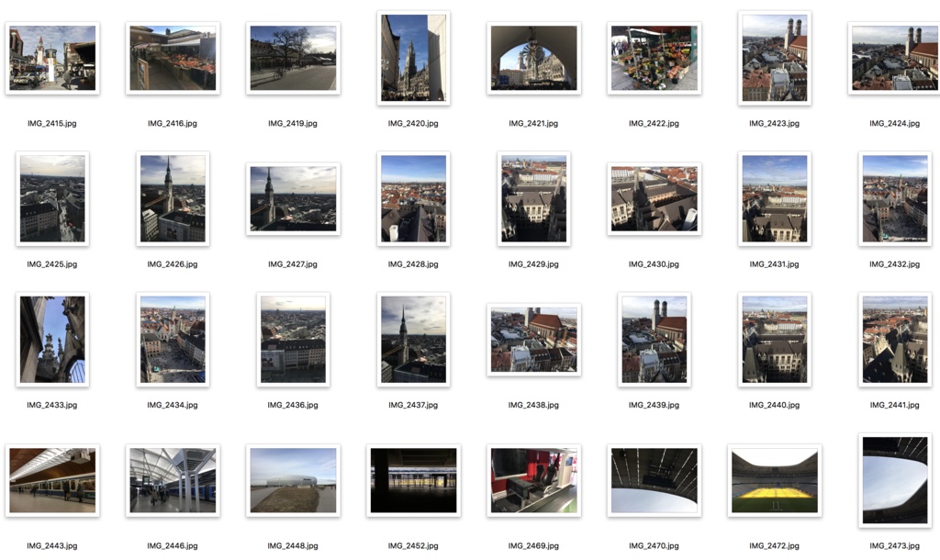Select the file name IMG_2430.jpg
940x560 pixels.
pos(654,264)
